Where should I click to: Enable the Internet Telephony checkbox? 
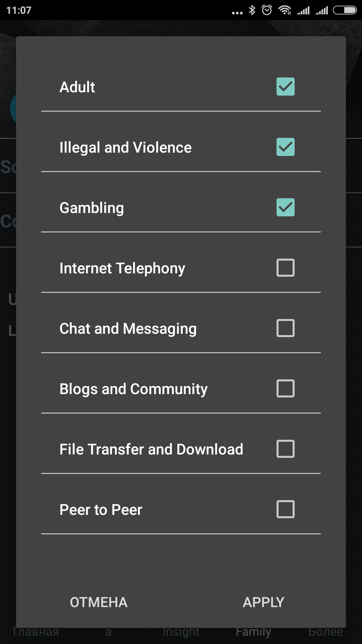pos(285,268)
